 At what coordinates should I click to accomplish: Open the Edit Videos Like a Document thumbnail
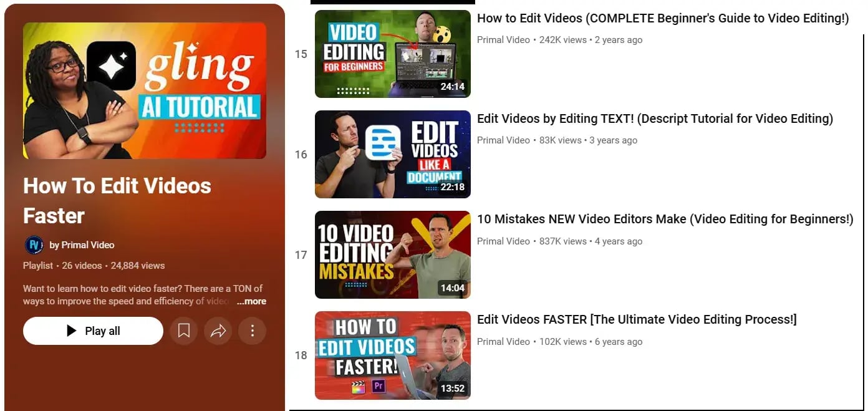[392, 155]
